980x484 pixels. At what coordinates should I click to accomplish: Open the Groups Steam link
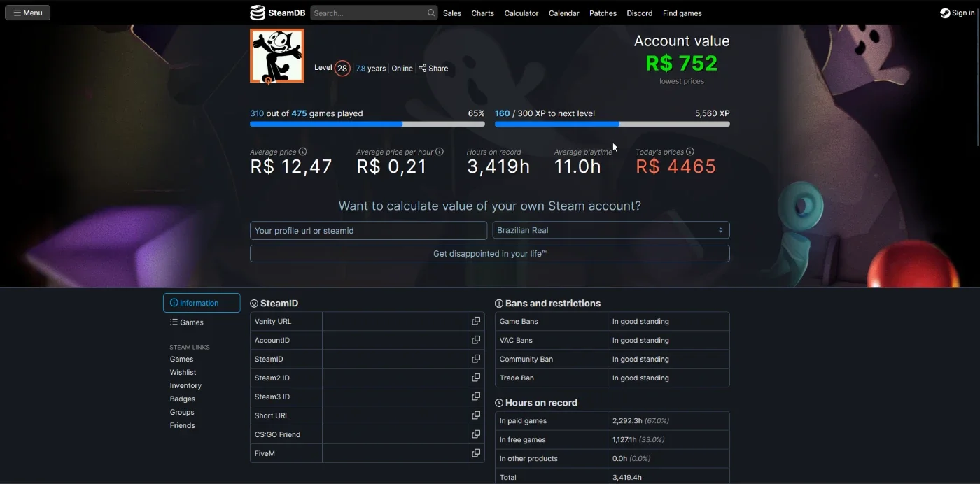(x=182, y=412)
